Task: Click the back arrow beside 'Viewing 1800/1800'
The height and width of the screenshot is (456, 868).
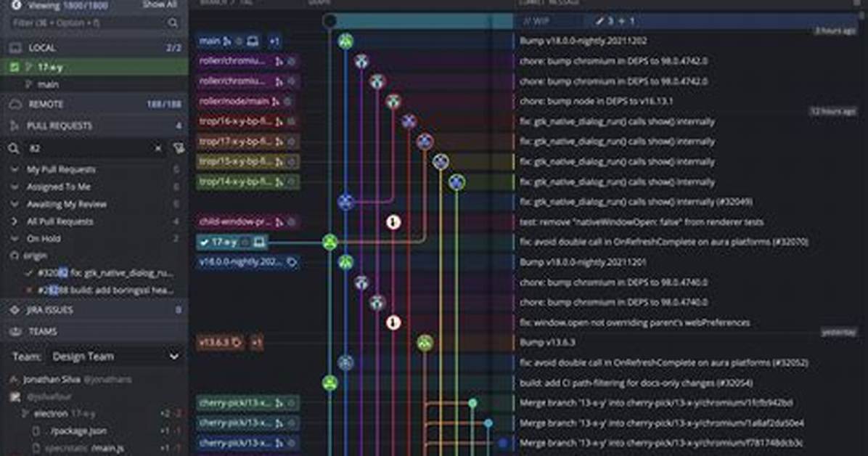Action: pyautogui.click(x=17, y=5)
